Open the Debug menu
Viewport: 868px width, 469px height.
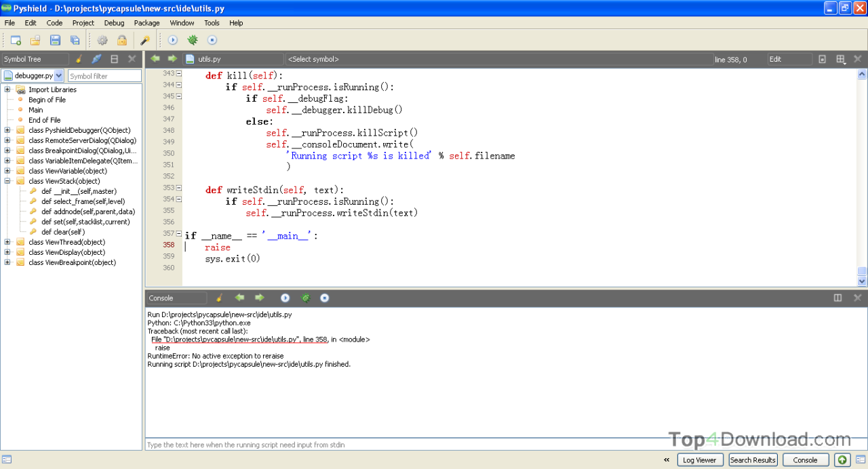coord(114,22)
